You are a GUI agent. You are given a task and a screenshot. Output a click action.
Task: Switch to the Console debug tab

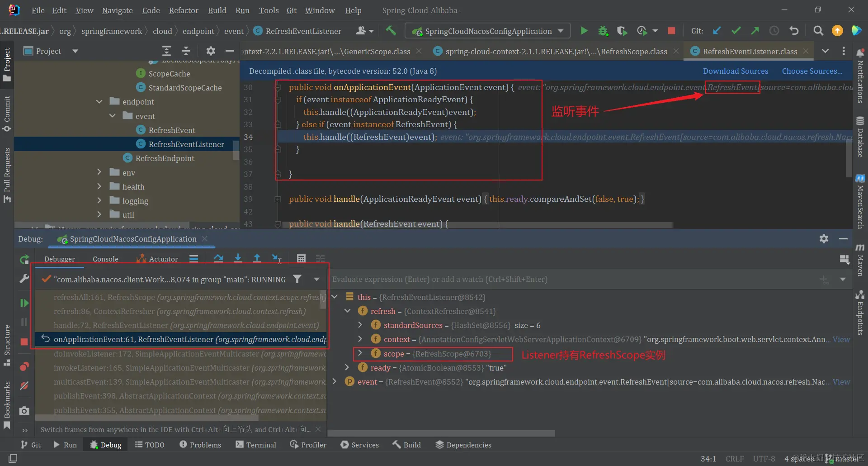(x=105, y=259)
